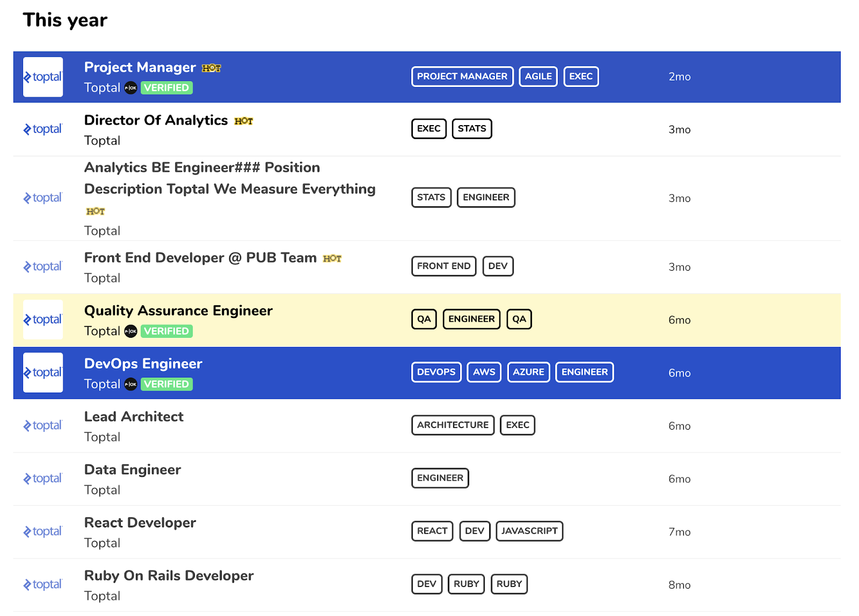
Task: Filter by the ARCHITECTURE tag
Action: 453,425
